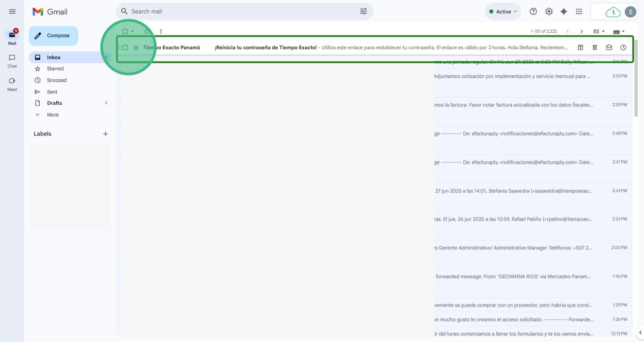Open the Google apps grid
This screenshot has width=644, height=342.
(579, 12)
